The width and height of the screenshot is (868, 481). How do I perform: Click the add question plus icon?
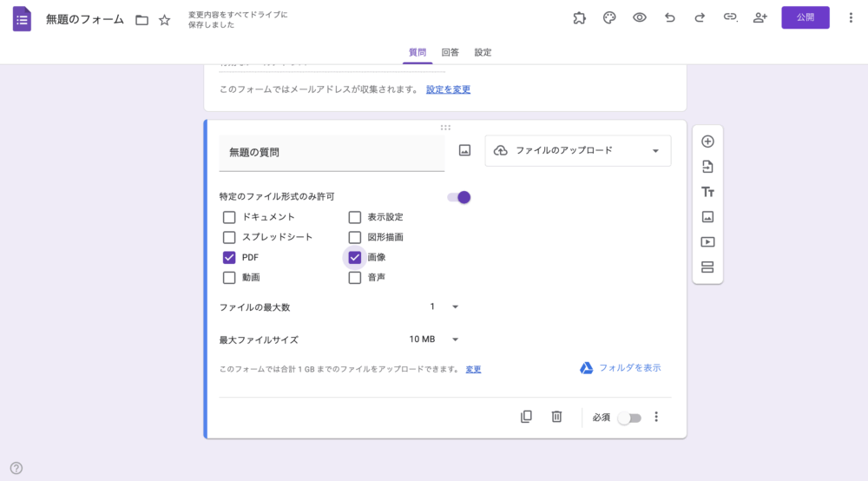[707, 142]
